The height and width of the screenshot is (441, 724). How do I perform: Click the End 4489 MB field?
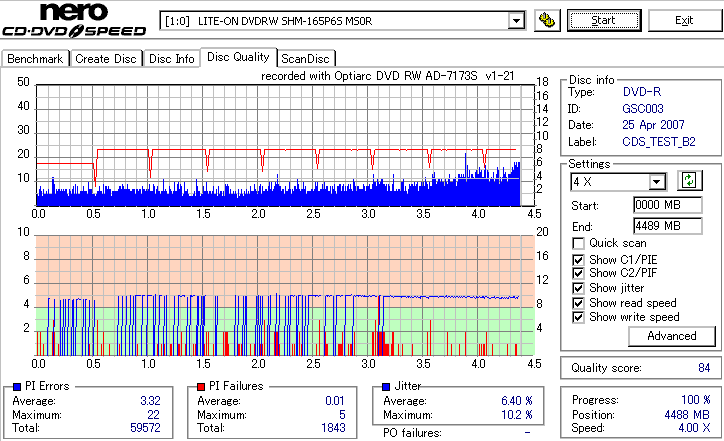point(668,226)
